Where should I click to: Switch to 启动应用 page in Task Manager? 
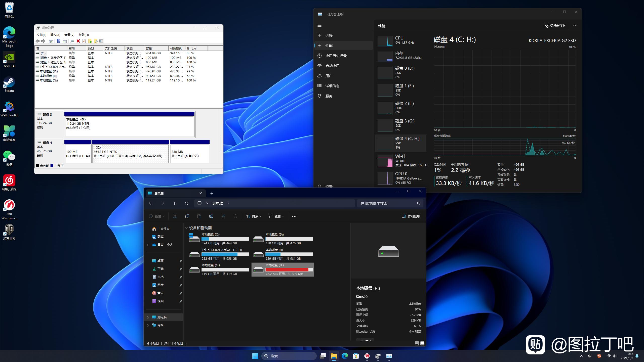344,66
